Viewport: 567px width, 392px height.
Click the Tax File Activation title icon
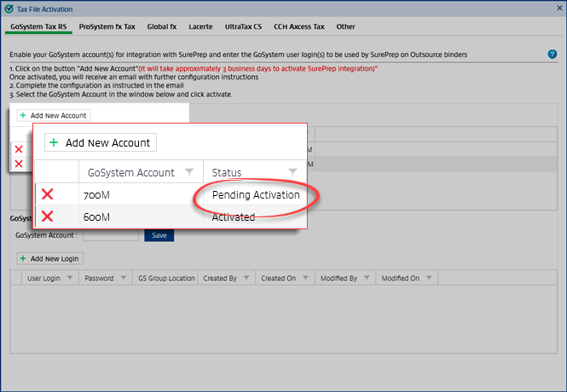pos(9,9)
